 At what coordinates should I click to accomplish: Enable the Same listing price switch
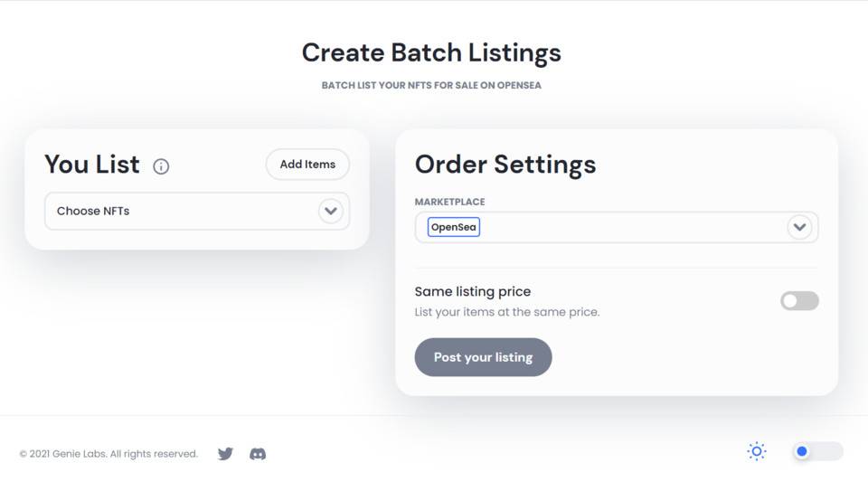coord(799,301)
